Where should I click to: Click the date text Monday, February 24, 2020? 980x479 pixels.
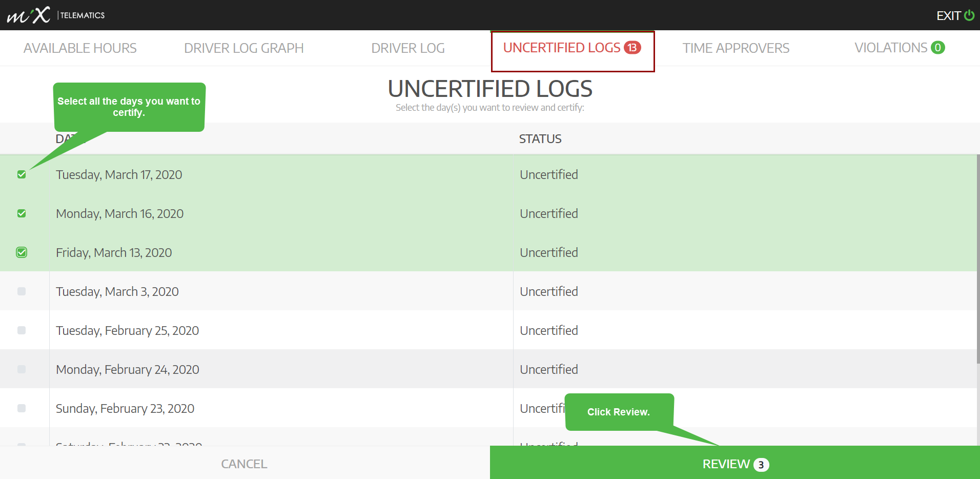tap(128, 370)
